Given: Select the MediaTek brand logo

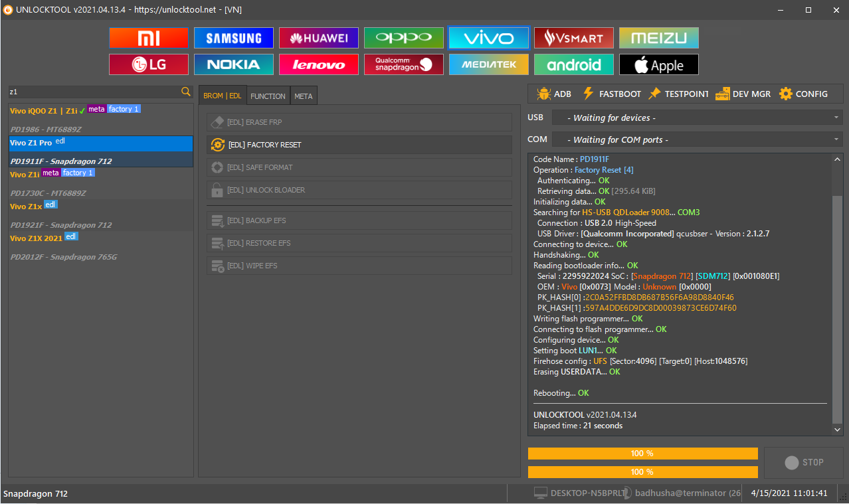Looking at the screenshot, I should [489, 64].
